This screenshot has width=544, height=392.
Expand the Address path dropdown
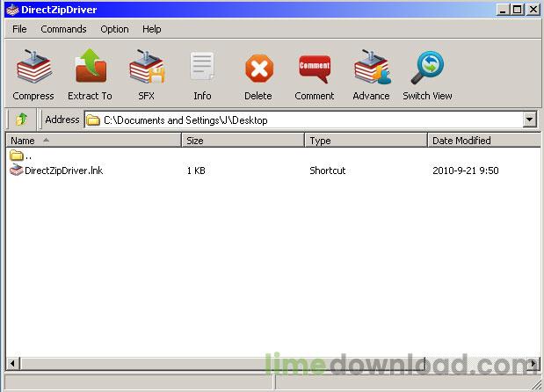point(529,120)
